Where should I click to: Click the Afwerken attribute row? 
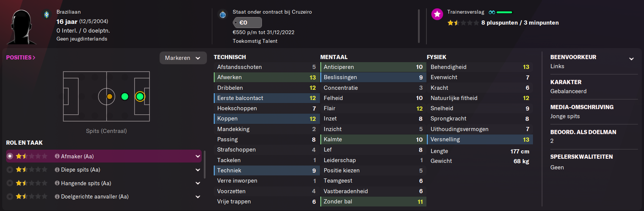(266, 77)
